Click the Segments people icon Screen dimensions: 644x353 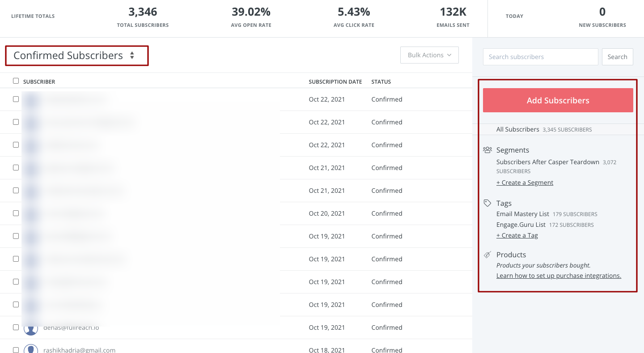(487, 150)
